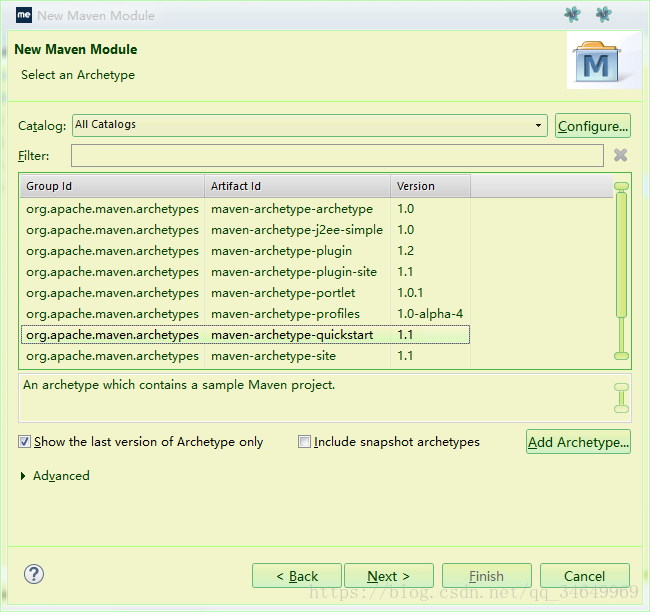Select the maven-archetype-profiles row

click(245, 314)
